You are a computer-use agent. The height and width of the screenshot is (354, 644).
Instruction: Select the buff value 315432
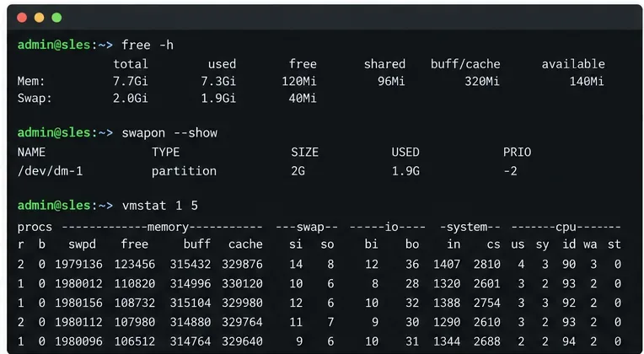click(191, 264)
